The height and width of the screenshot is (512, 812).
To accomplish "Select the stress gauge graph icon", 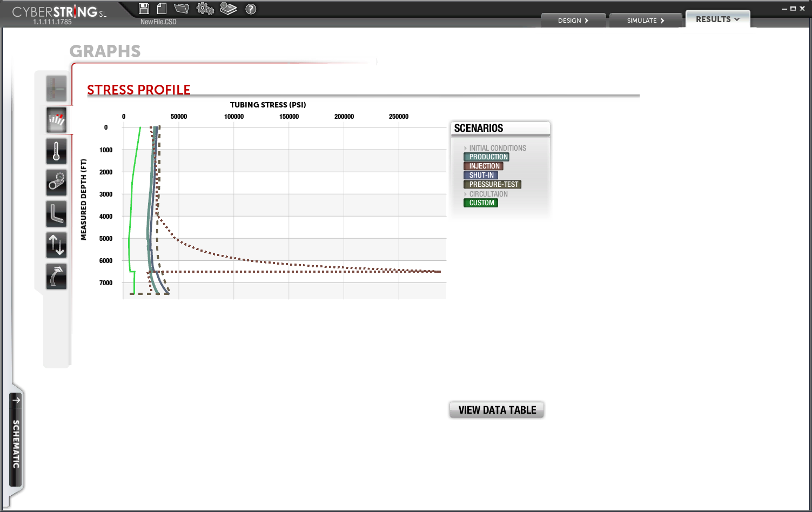I will 56,120.
